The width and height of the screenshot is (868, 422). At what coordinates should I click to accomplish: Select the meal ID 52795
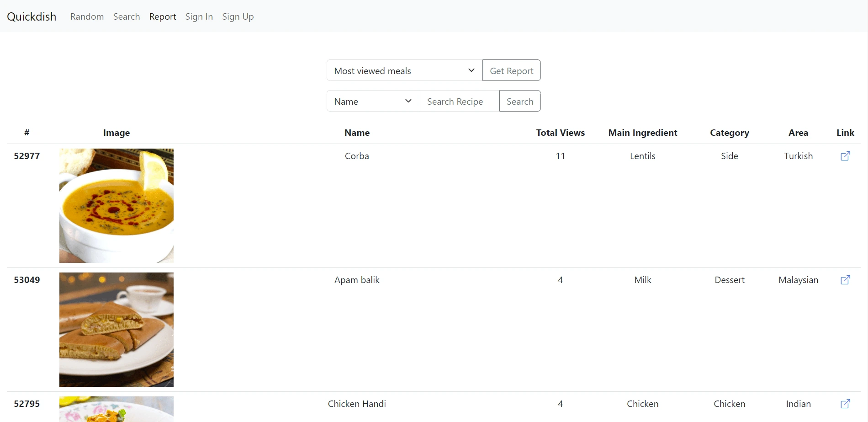[x=27, y=404]
